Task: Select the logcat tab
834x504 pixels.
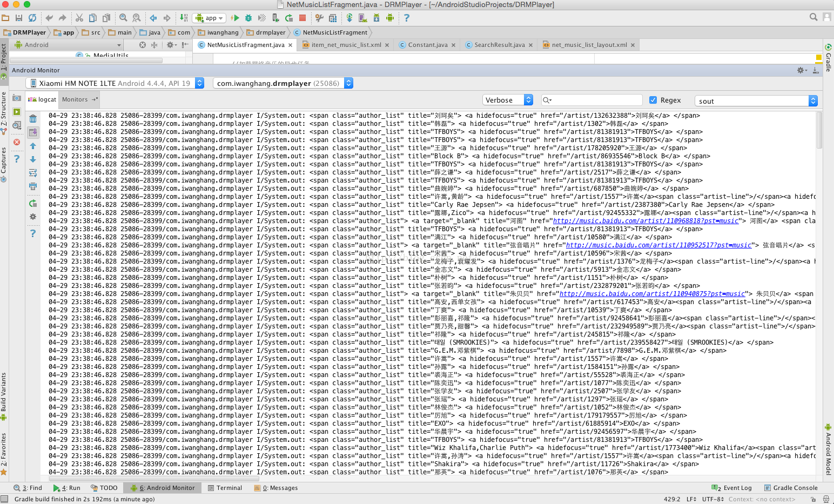Action: (42, 99)
